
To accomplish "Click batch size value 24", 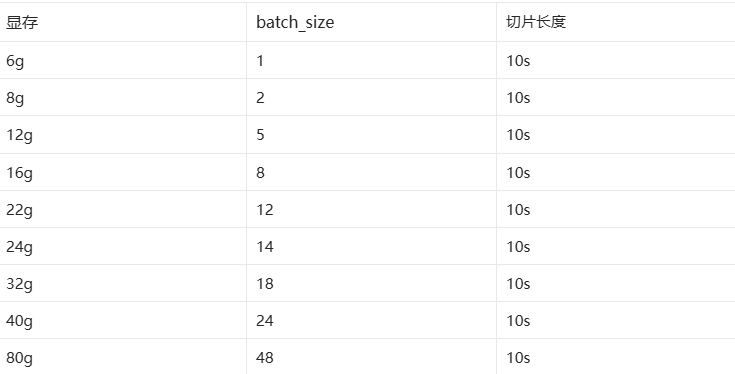I will tap(265, 321).
